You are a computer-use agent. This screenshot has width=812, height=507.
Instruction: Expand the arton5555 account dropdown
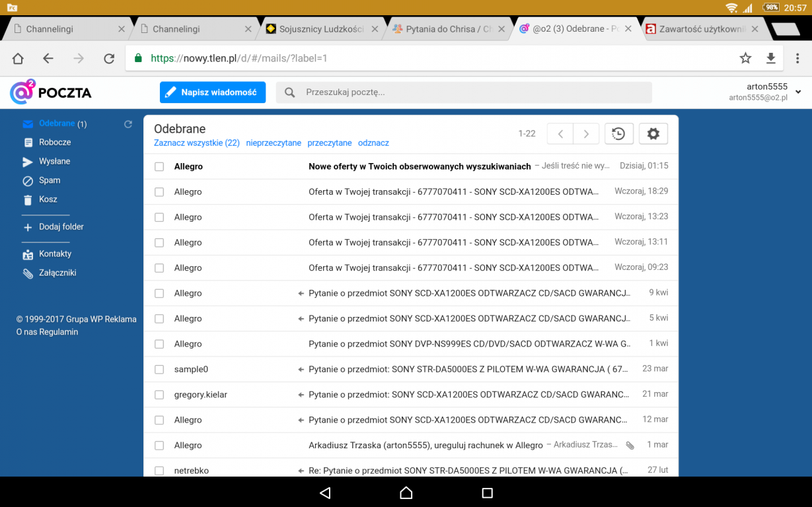[x=798, y=92]
